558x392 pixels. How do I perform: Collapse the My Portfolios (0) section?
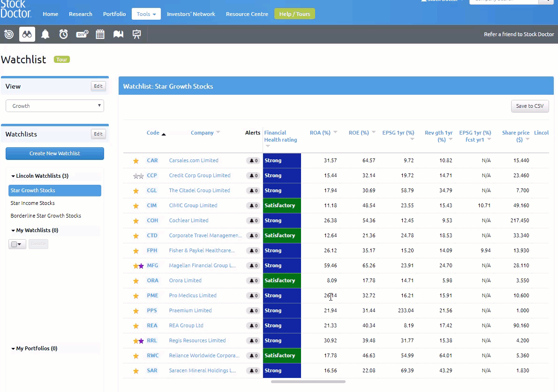(34, 348)
